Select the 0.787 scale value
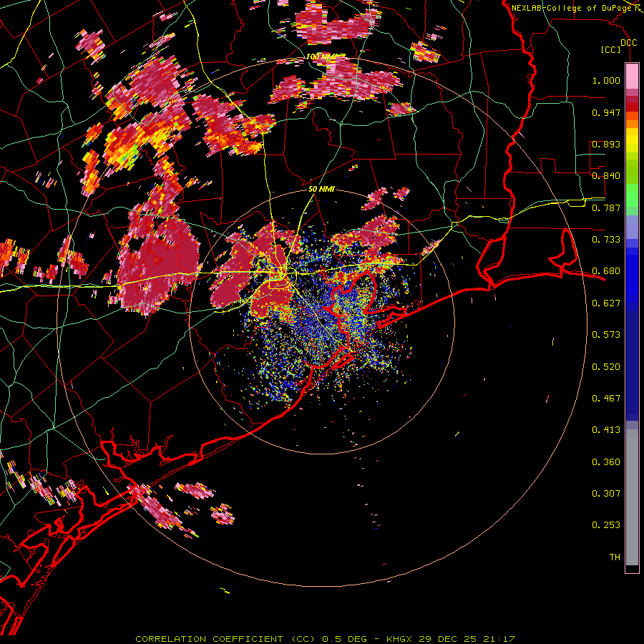The height and width of the screenshot is (644, 644). [606, 208]
